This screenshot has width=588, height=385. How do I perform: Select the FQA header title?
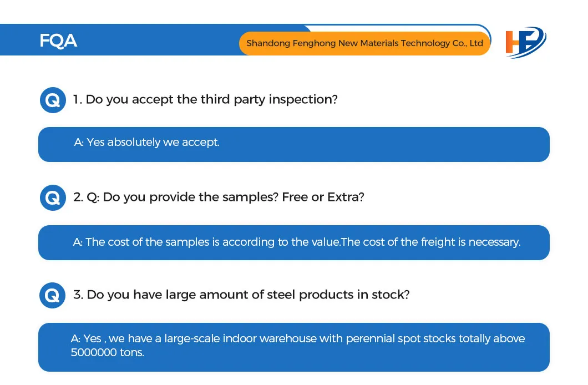click(58, 40)
